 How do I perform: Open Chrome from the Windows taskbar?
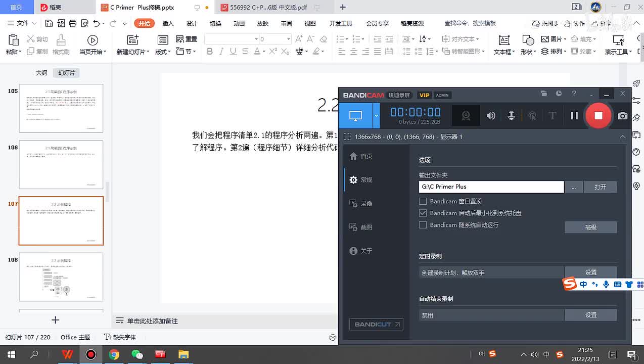pos(114,354)
